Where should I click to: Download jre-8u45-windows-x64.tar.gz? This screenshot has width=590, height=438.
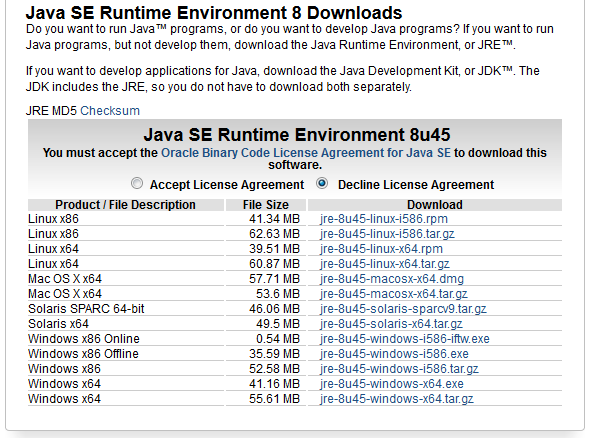397,399
